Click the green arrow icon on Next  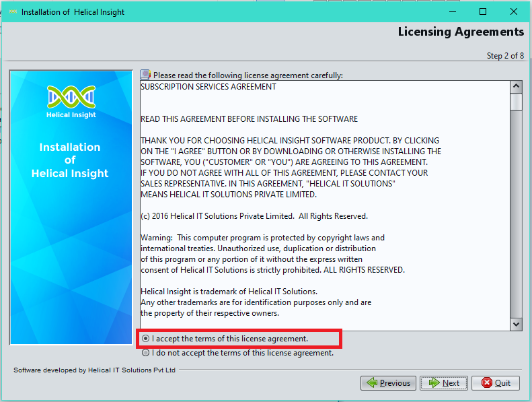tap(434, 382)
